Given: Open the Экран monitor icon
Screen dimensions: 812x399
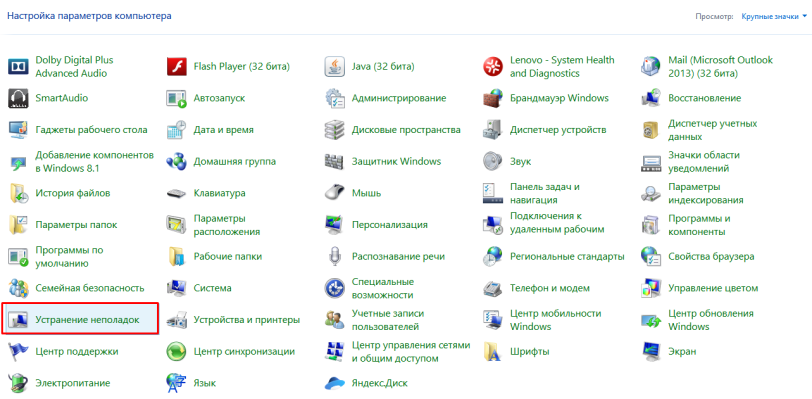Looking at the screenshot, I should 651,352.
